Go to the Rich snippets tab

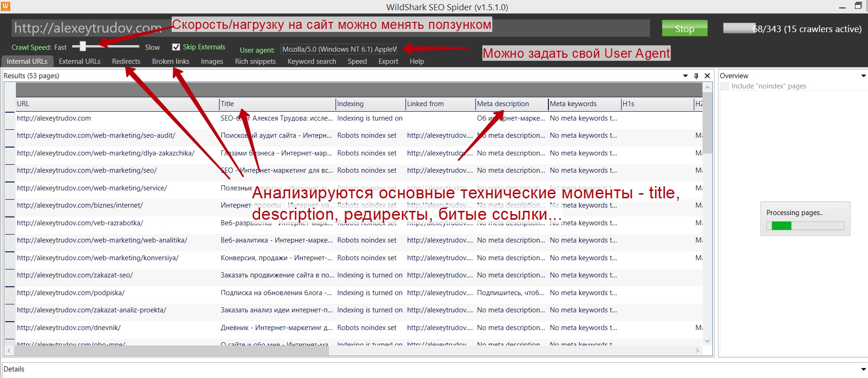coord(255,61)
